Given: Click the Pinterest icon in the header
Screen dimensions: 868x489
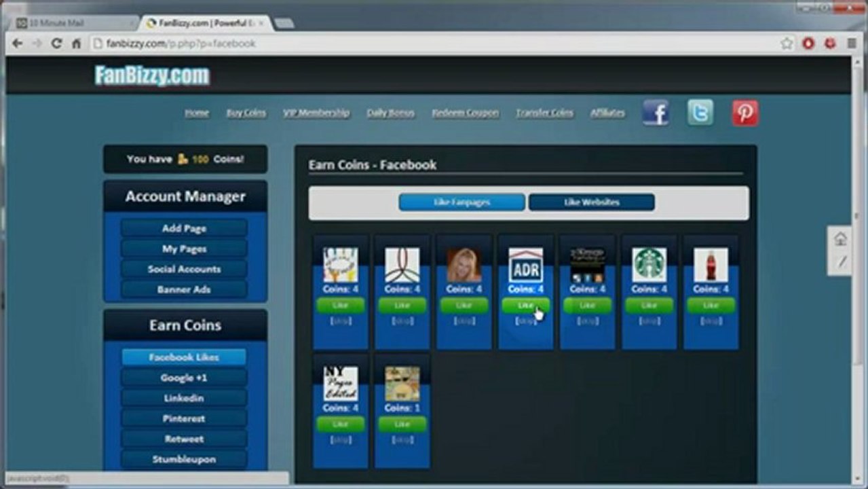Looking at the screenshot, I should point(744,113).
